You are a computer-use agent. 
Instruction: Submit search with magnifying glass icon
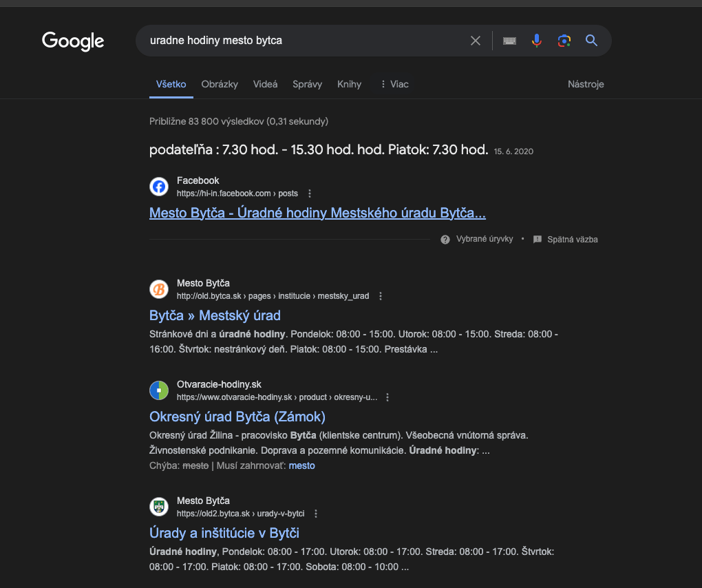(x=591, y=41)
